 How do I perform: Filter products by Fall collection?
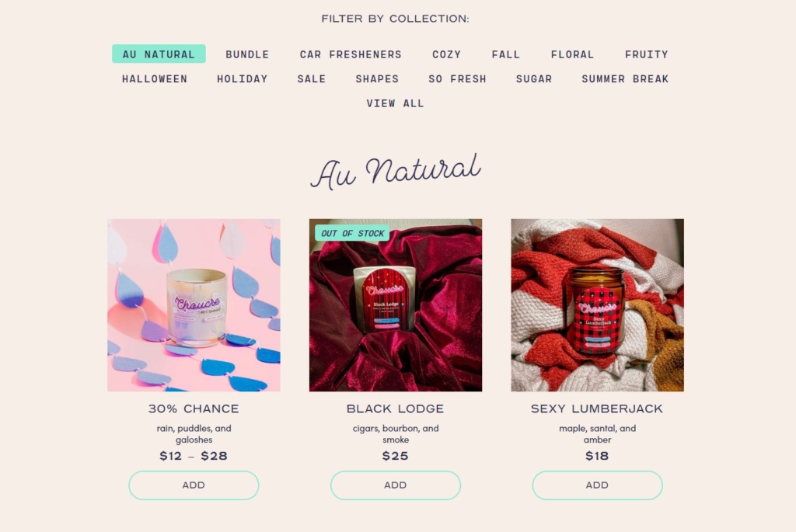coord(506,54)
